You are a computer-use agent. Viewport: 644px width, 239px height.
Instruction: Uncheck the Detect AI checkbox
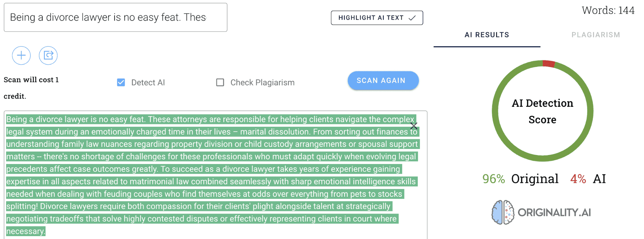point(121,83)
